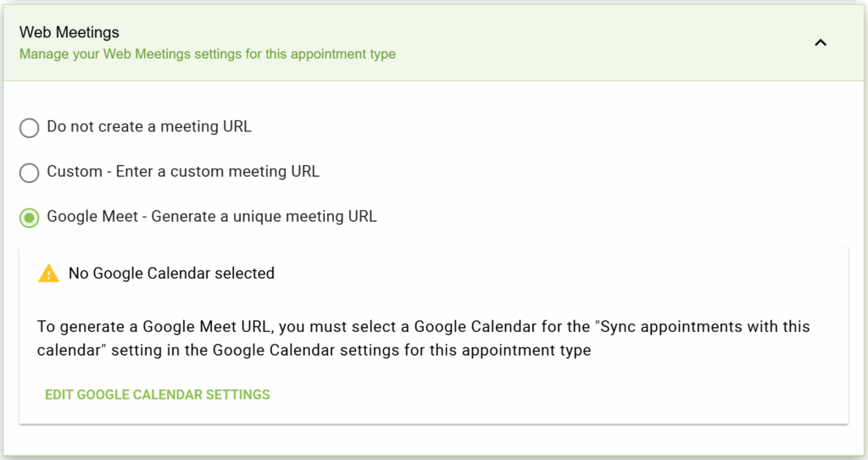Click the 'Custom - Enter a custom meeting URL' label
The width and height of the screenshot is (868, 460).
click(x=183, y=172)
